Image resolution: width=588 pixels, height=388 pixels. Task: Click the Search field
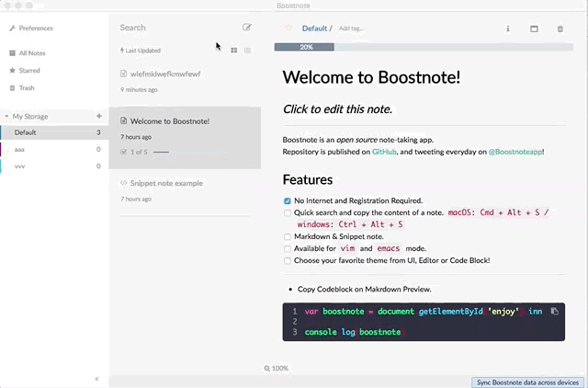176,28
